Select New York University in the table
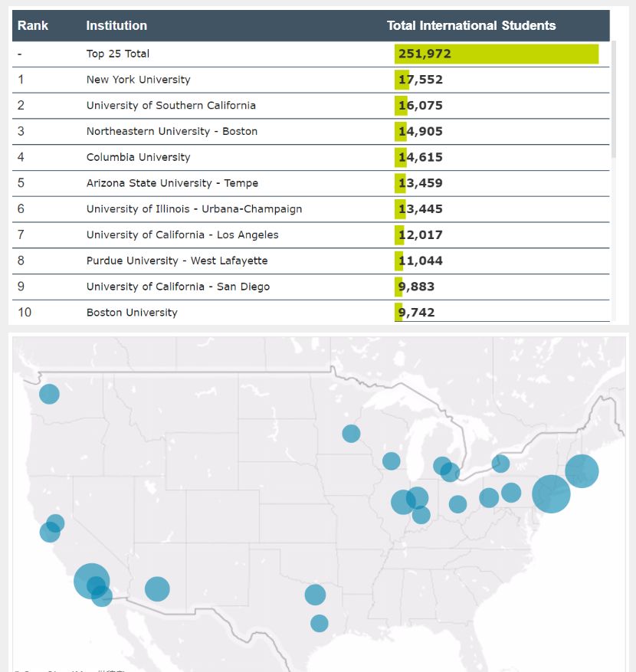Screen dimensions: 636x672 click(139, 80)
